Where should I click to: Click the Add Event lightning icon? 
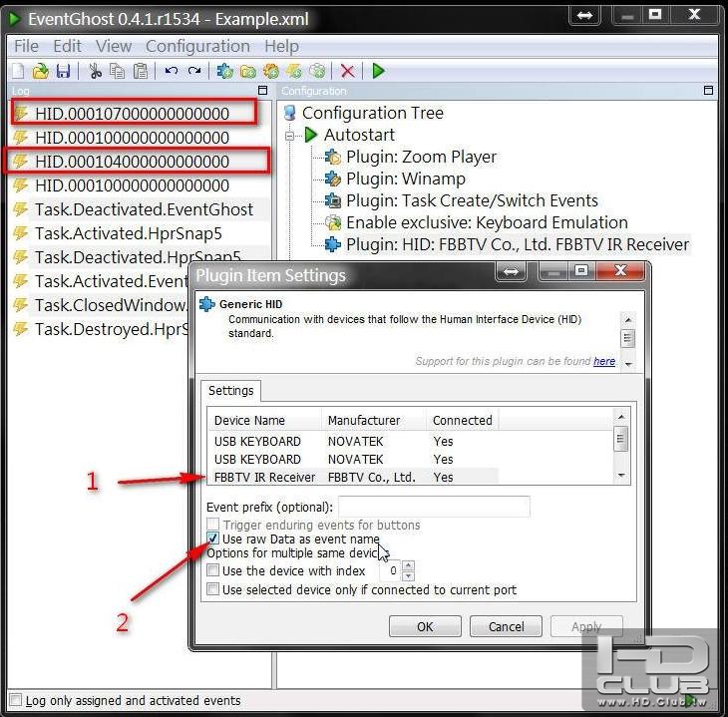(294, 71)
